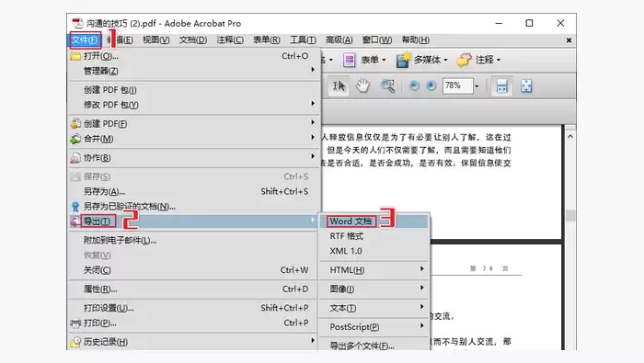The height and width of the screenshot is (363, 644).
Task: Choose 另存为已验证的文档(N)... entry
Action: (194, 207)
